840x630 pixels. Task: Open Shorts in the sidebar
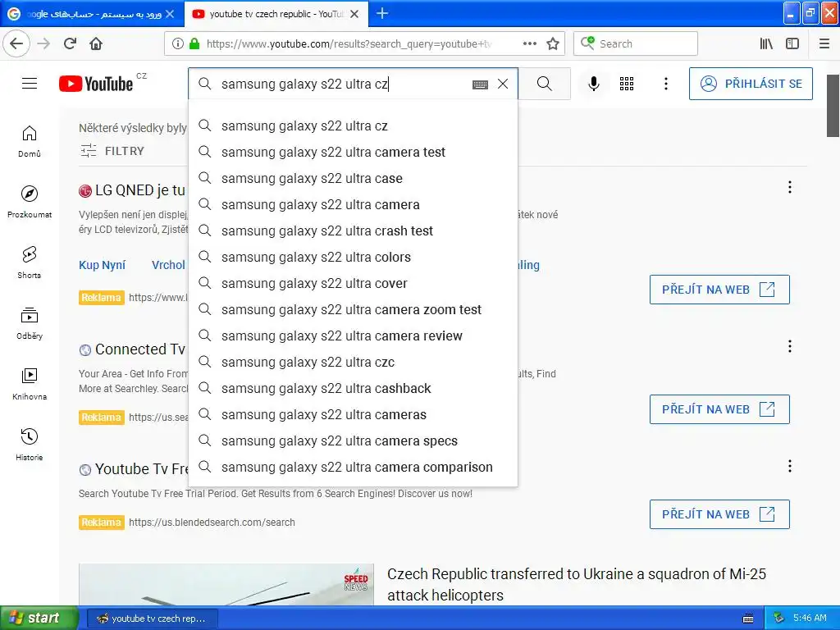(x=30, y=262)
